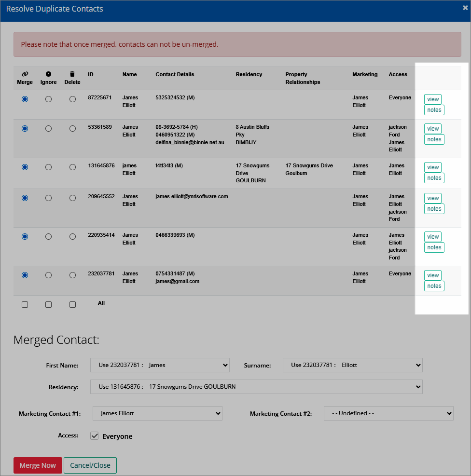
Task: Select Merge radio for contact 220935414
Action: coord(25,237)
